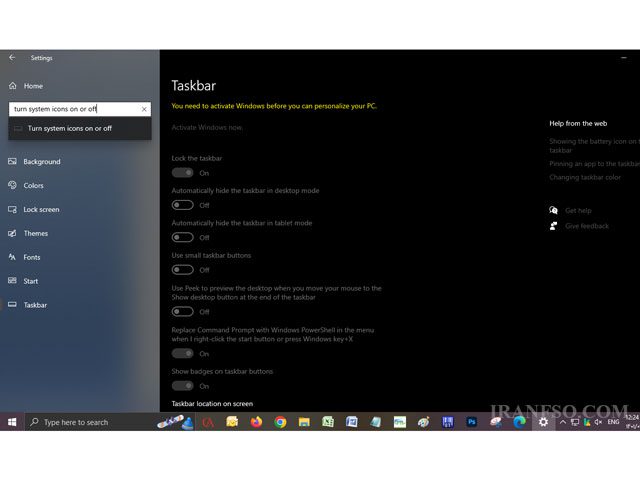Click the Start tiles icon in sidebar
This screenshot has height=480, width=640.
coord(12,281)
